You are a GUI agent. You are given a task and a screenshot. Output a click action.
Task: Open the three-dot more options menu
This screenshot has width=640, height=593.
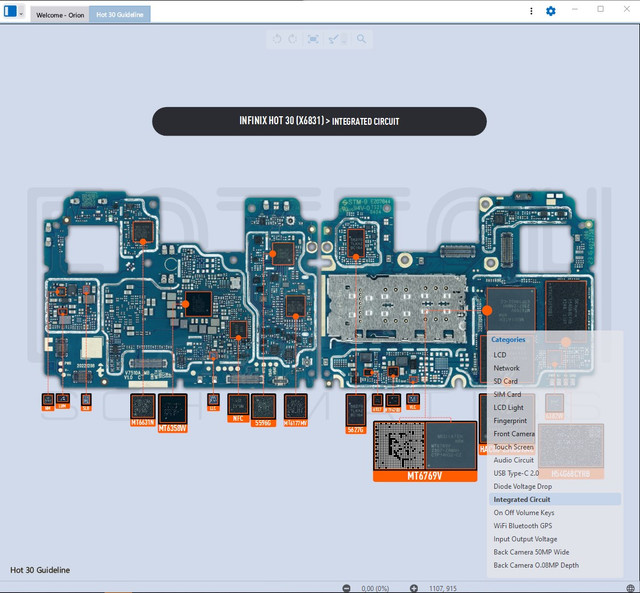(x=531, y=11)
